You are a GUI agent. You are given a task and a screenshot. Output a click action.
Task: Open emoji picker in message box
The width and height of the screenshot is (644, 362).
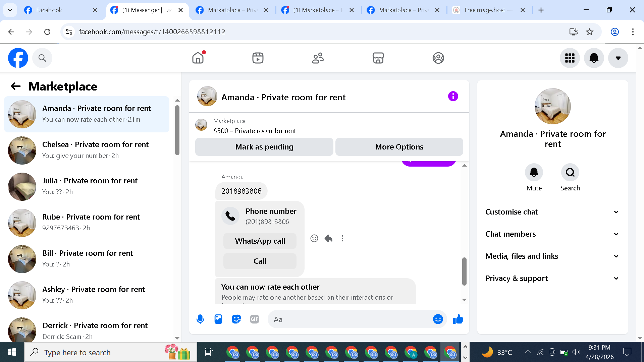tap(438, 319)
